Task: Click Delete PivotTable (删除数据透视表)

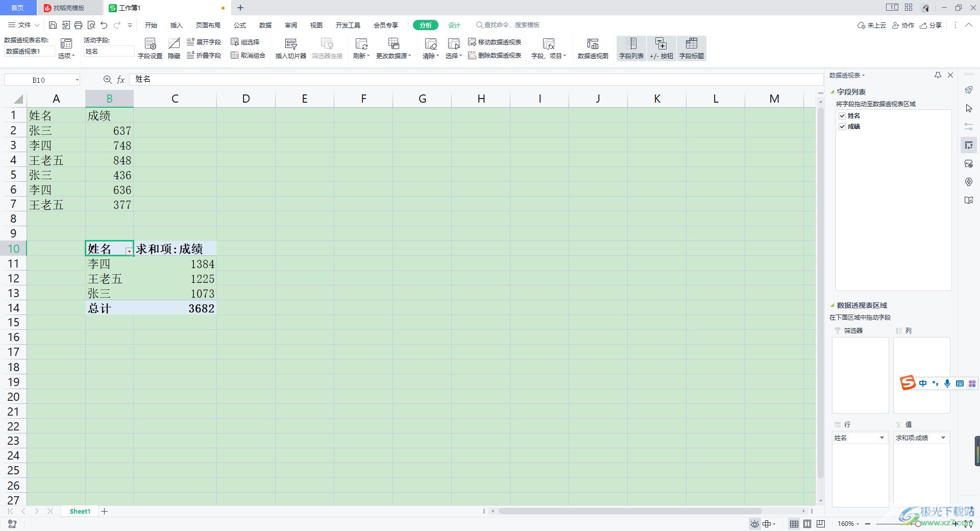Action: point(495,55)
